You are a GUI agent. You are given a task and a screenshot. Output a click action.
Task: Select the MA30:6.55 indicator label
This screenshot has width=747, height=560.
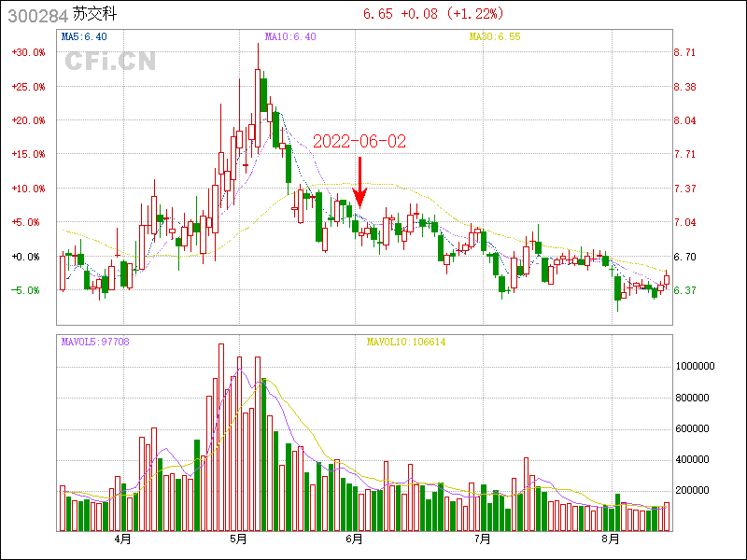click(494, 37)
